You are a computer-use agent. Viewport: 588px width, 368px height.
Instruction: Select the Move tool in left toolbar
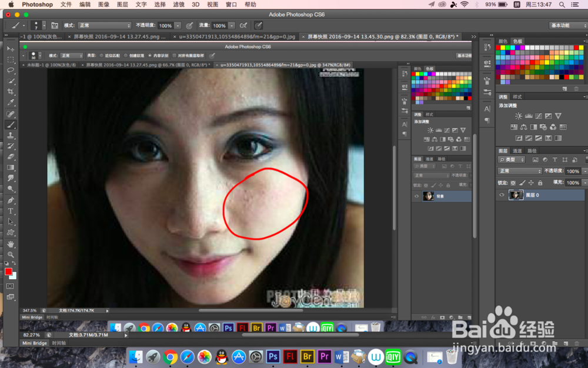[x=11, y=49]
